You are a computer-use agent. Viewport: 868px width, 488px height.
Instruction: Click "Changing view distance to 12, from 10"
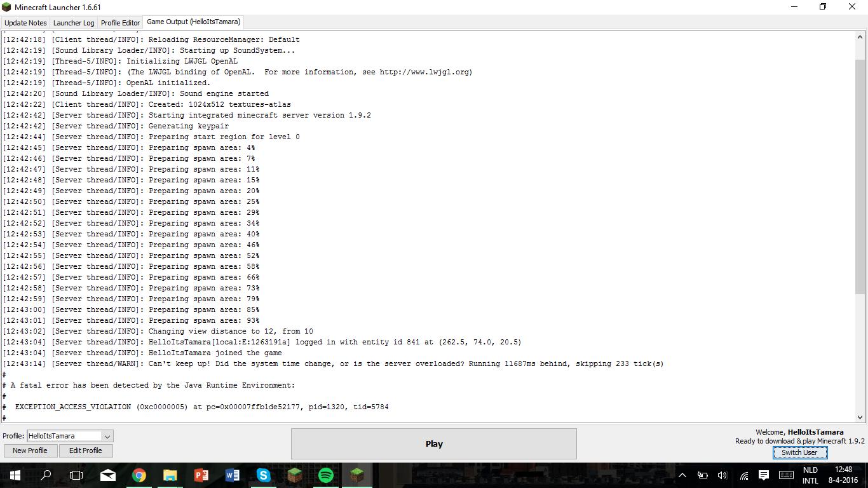tap(158, 331)
